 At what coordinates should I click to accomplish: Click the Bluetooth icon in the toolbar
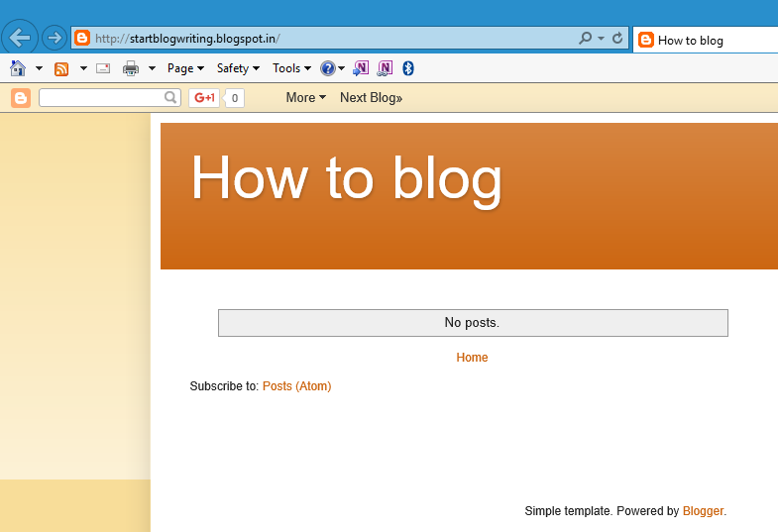(408, 68)
